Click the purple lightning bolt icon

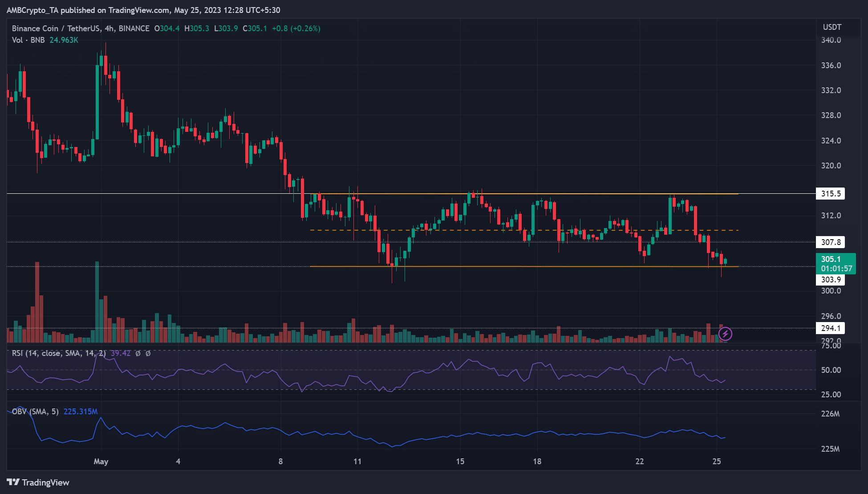(x=725, y=333)
